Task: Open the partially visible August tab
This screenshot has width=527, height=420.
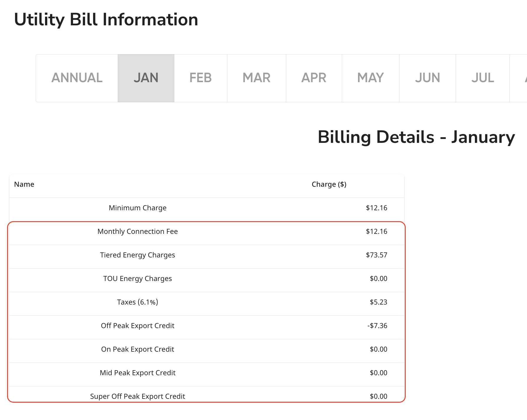Action: point(524,78)
